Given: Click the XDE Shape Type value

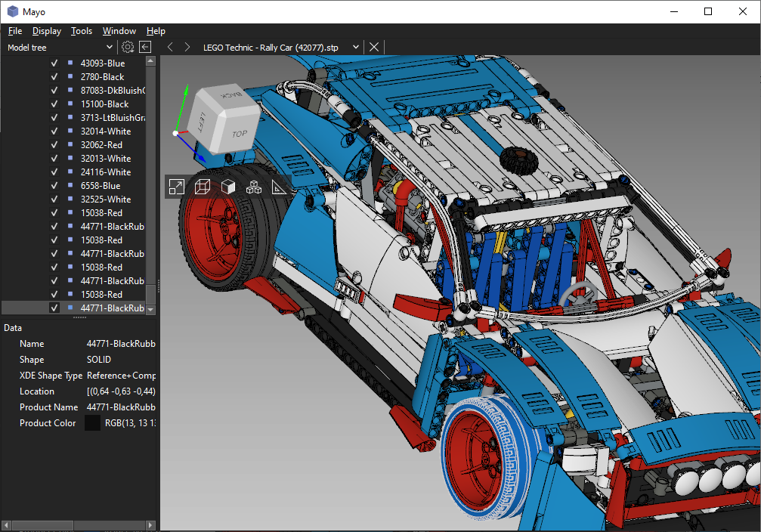Looking at the screenshot, I should pos(122,376).
